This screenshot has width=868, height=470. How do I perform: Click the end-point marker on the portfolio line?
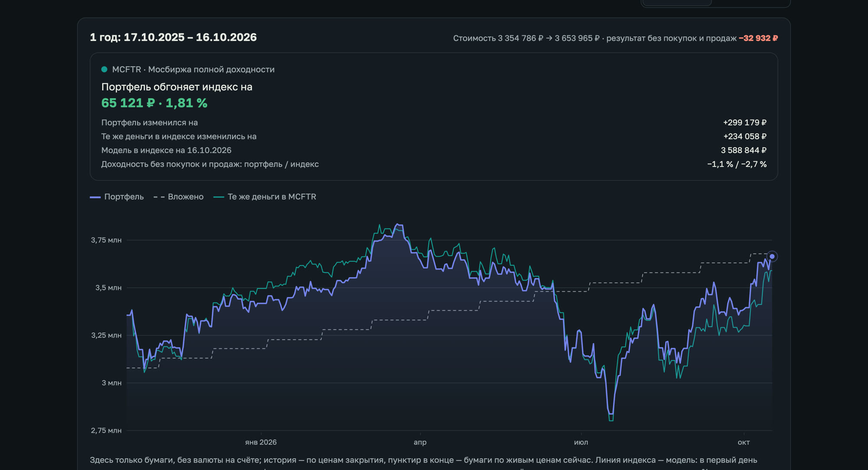772,256
